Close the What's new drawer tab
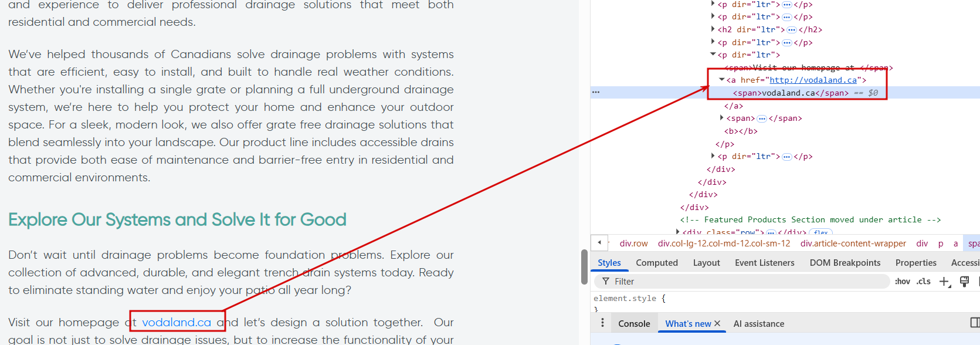Viewport: 980px width, 345px height. [717, 324]
